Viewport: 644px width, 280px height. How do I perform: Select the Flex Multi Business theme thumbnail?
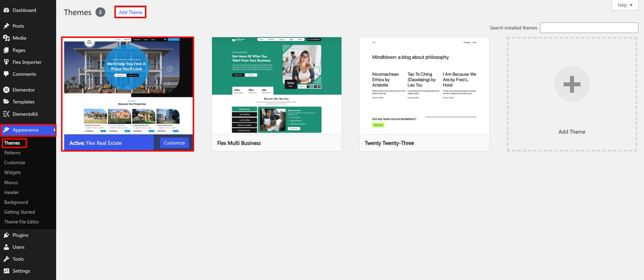(x=277, y=86)
